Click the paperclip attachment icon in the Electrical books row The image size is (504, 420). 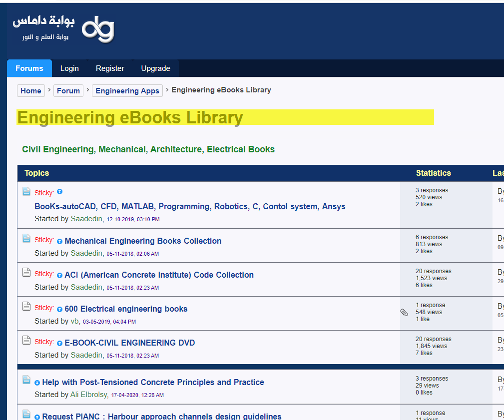coord(404,312)
